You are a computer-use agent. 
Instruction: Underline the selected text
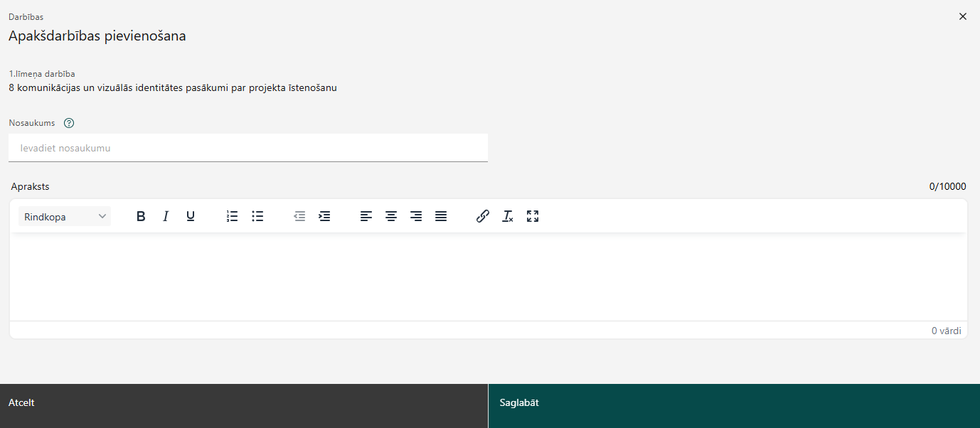[x=191, y=216]
